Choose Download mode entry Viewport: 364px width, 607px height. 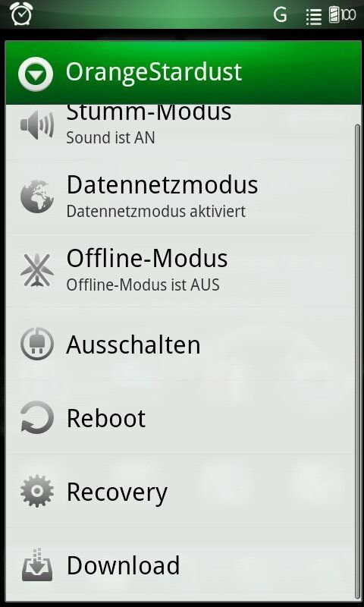[x=180, y=565]
